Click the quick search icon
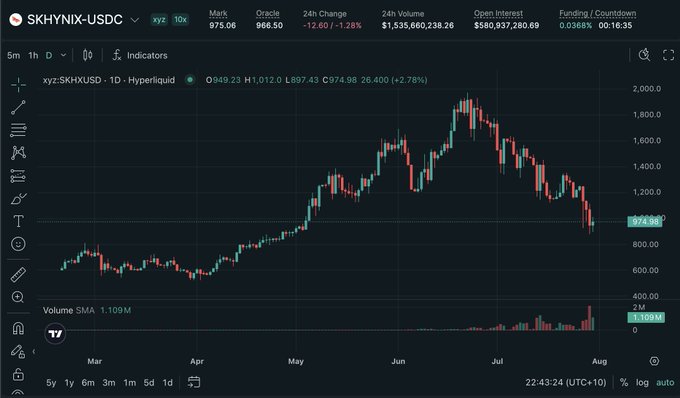Viewport: 680px width, 398px height. (644, 55)
